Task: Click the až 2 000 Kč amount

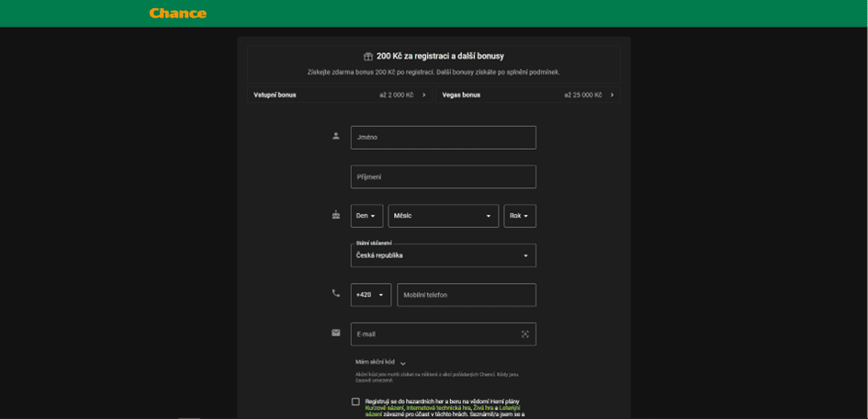Action: tap(397, 96)
